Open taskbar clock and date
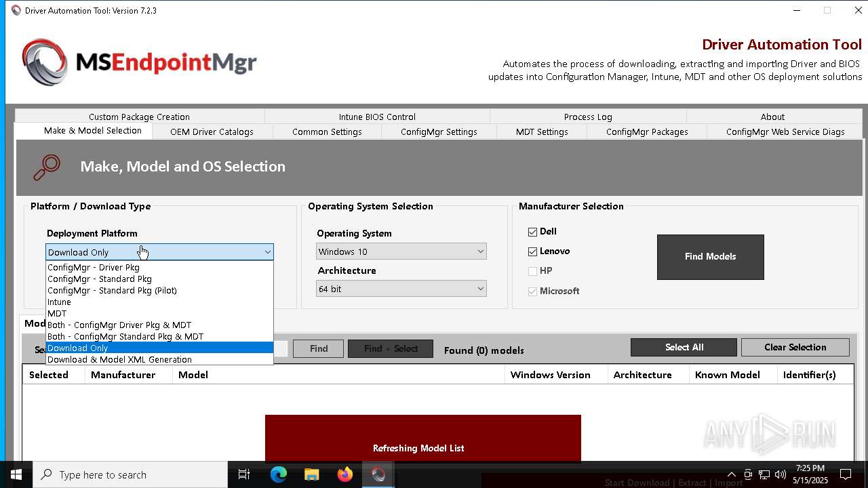868x488 pixels. point(810,474)
